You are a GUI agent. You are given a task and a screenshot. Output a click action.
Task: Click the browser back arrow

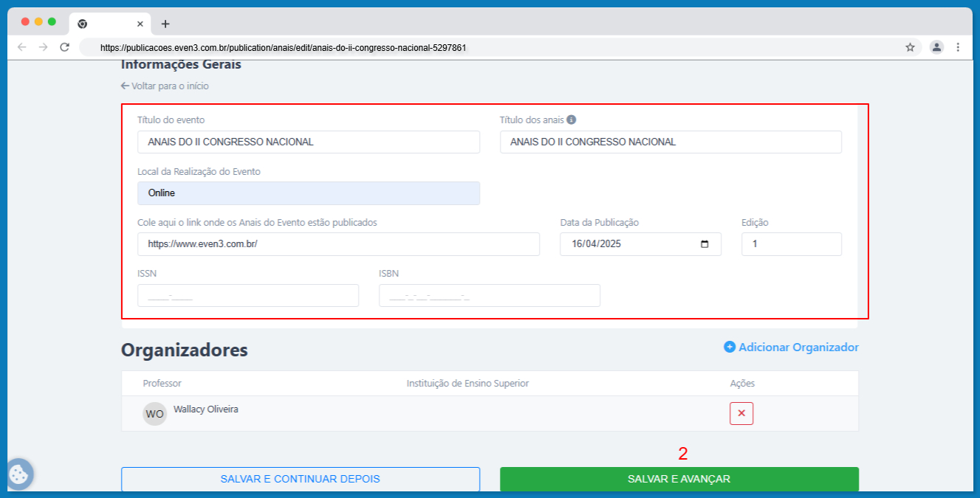pyautogui.click(x=22, y=47)
